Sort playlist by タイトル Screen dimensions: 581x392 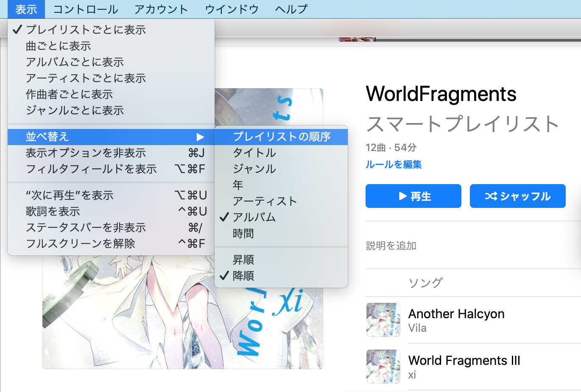[254, 153]
